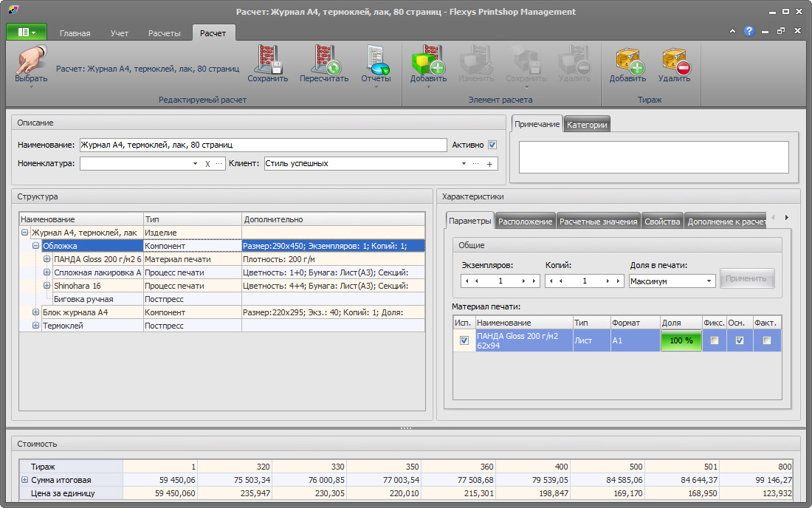Select the Биговка ручная tree row

pyautogui.click(x=221, y=299)
